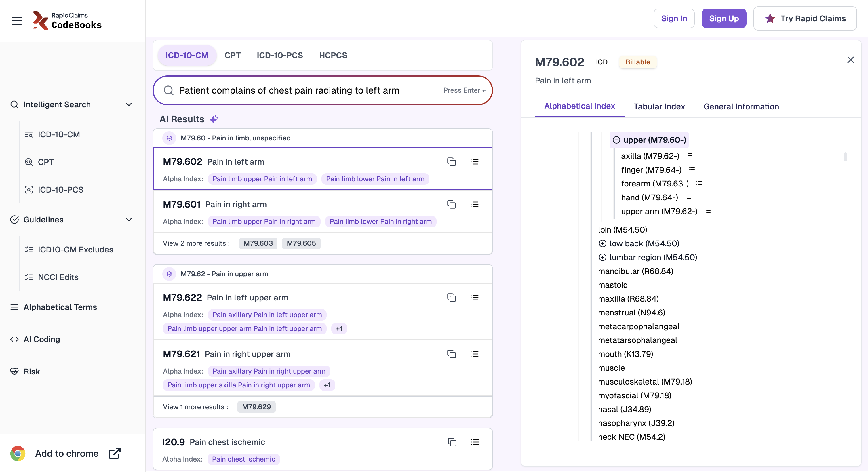Open the hamburger menu icon
Viewport: 868px width, 472px height.
pos(16,20)
